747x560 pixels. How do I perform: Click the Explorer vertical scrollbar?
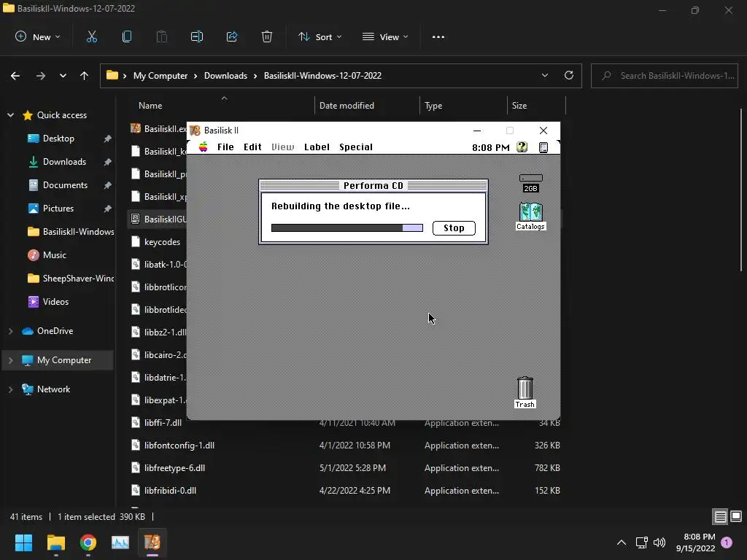[x=741, y=190]
